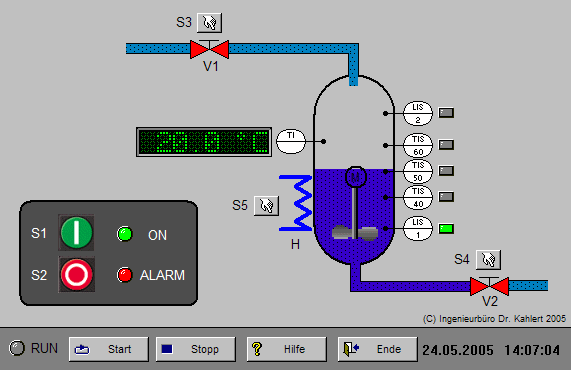Click the S3 hand switch for valve V1
Screen dimensions: 571x370
click(x=209, y=23)
